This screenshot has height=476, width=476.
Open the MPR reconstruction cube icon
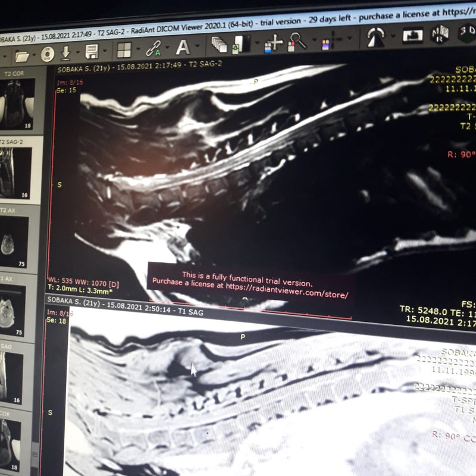pos(440,33)
